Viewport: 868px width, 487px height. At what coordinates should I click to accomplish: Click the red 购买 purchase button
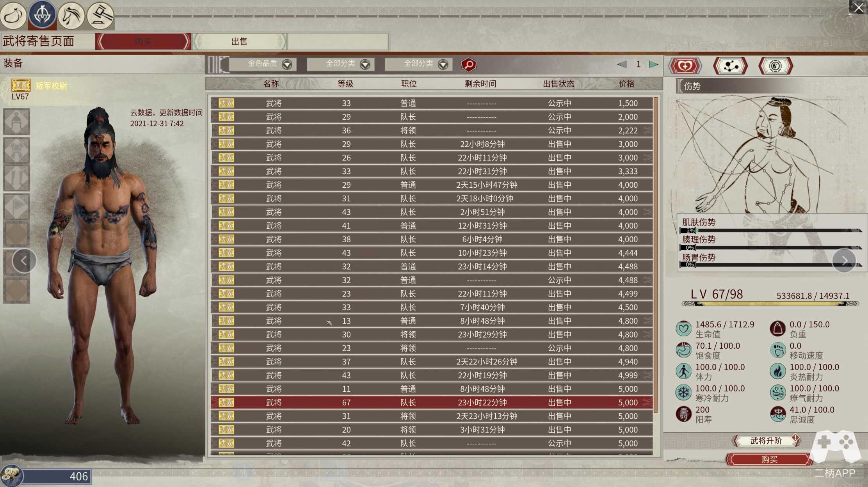[769, 459]
